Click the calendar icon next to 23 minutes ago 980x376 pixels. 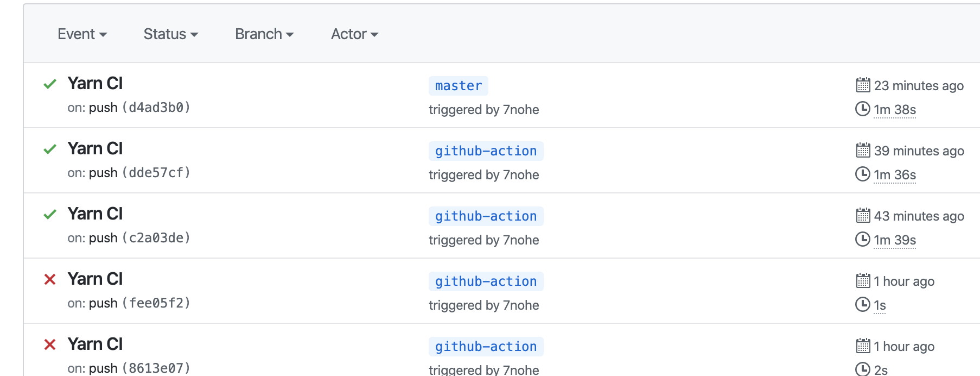point(862,85)
